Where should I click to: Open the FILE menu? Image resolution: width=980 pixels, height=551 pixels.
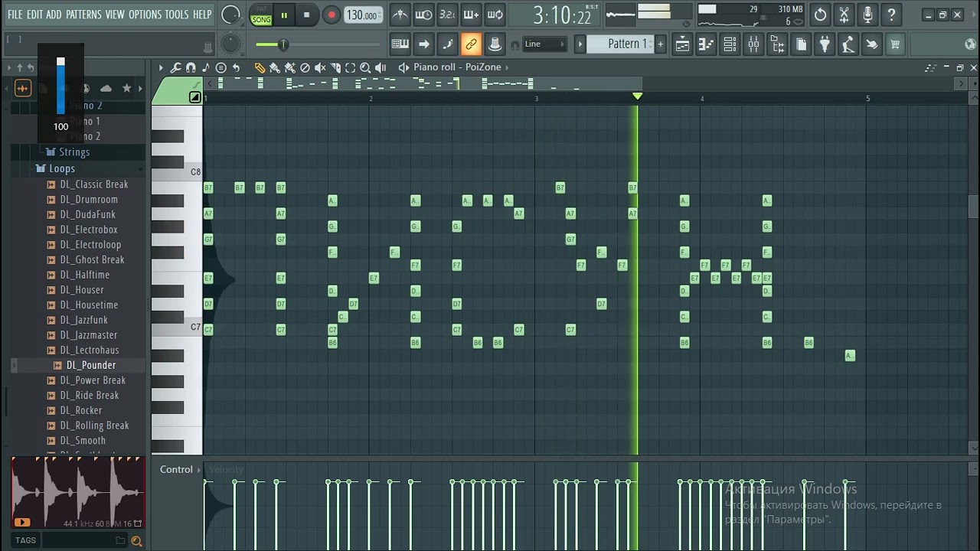point(15,15)
